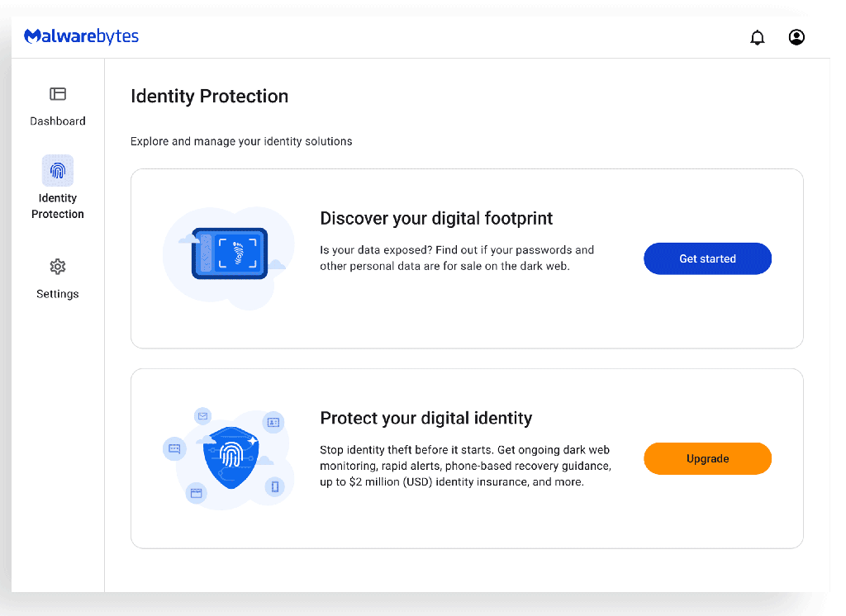
Task: Click the Discover your digital footprint heading
Action: click(x=436, y=219)
